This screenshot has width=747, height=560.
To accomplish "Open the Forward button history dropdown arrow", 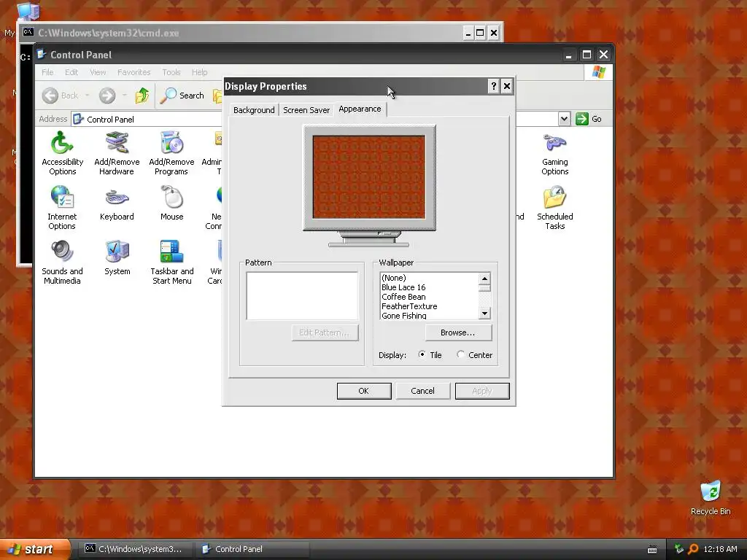I will coord(124,96).
